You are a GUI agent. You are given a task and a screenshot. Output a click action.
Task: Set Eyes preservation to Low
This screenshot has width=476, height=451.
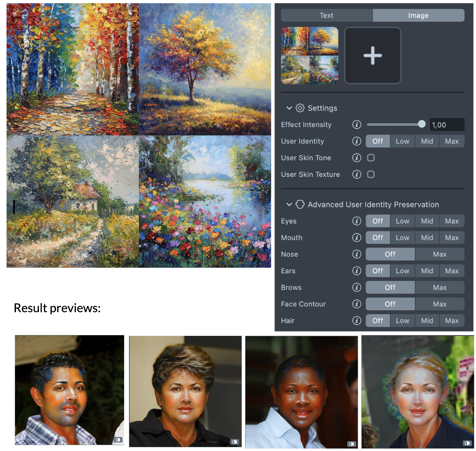point(402,221)
